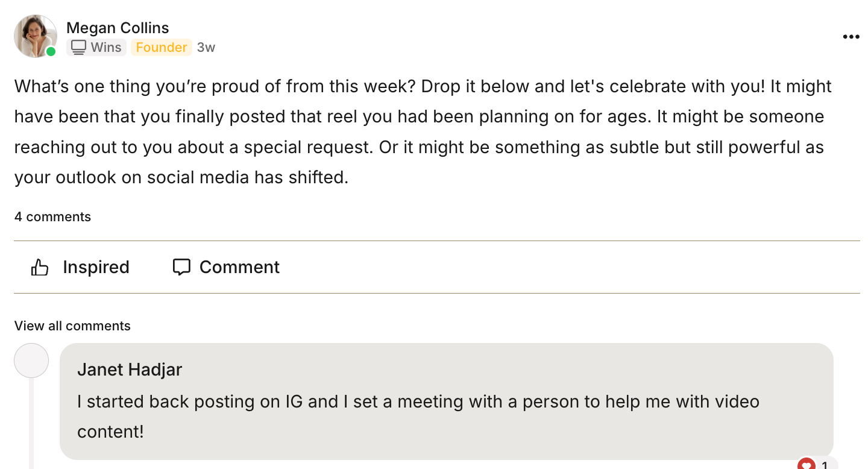868x469 pixels.
Task: Click the thumbs-up Inspired icon
Action: tap(40, 266)
